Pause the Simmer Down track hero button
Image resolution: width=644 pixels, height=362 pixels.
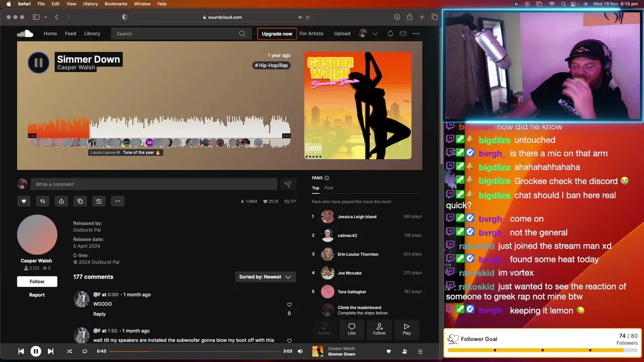click(x=38, y=63)
